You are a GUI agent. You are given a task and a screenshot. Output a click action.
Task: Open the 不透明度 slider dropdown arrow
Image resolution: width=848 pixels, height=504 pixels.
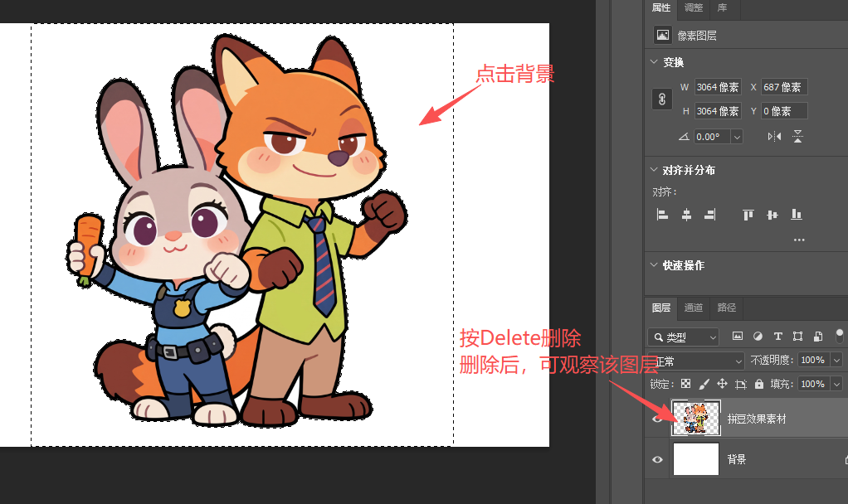click(837, 360)
